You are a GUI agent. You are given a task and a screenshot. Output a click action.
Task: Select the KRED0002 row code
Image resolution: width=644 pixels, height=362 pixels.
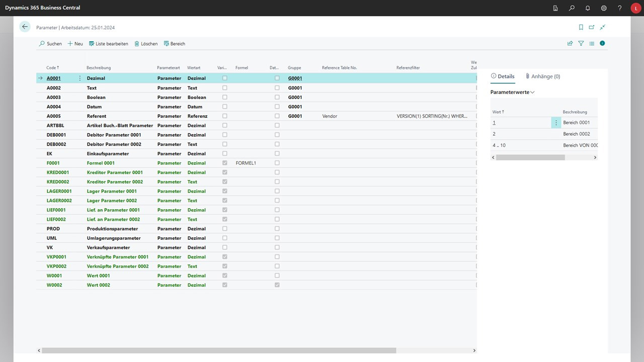click(x=58, y=182)
